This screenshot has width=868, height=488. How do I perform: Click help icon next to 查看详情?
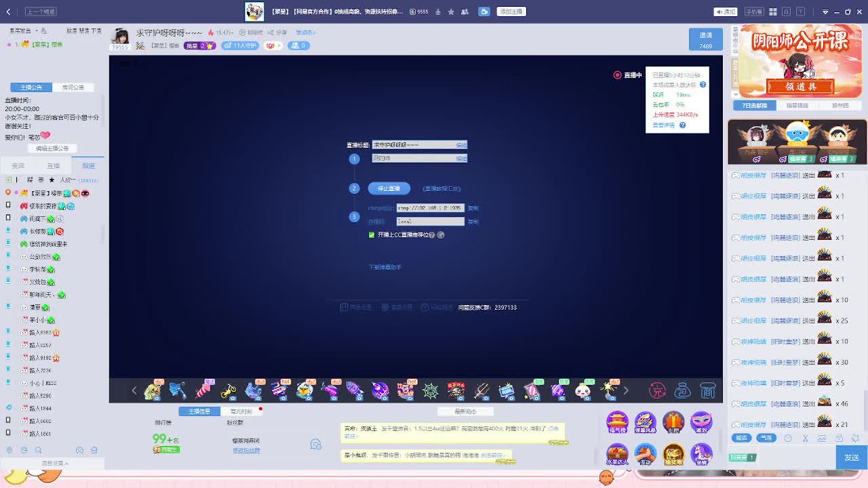click(682, 125)
